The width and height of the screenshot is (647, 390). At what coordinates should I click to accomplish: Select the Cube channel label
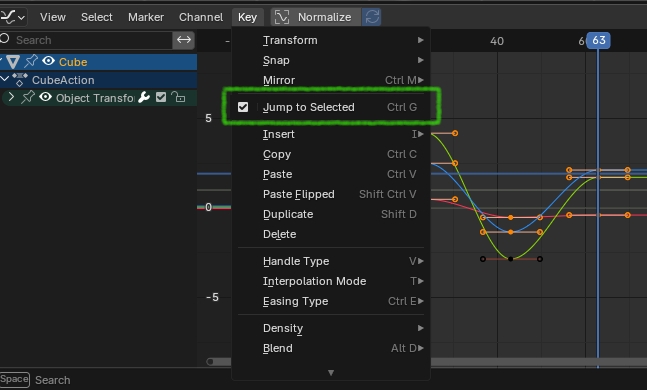(73, 62)
